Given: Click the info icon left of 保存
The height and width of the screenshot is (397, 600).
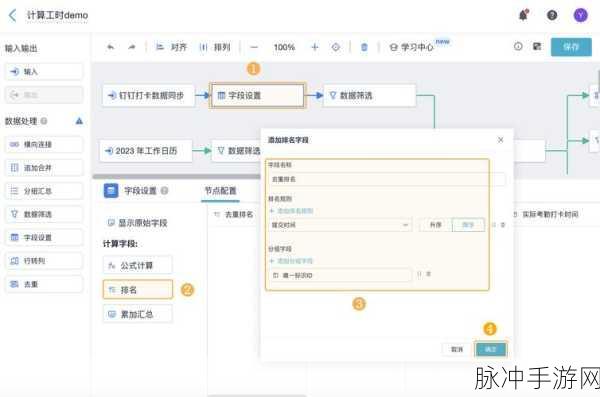Looking at the screenshot, I should [x=518, y=46].
